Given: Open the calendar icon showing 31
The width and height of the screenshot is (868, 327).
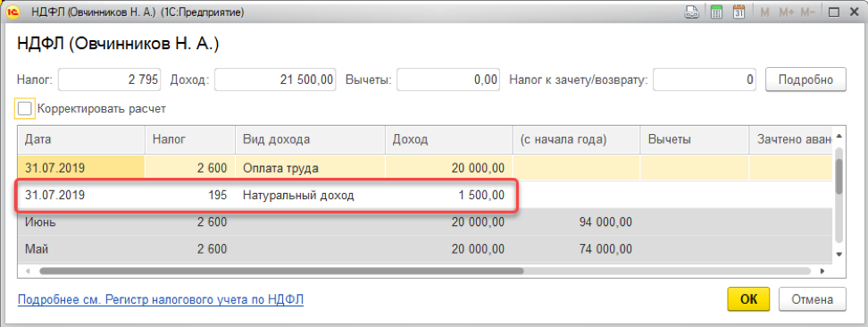Looking at the screenshot, I should (739, 13).
